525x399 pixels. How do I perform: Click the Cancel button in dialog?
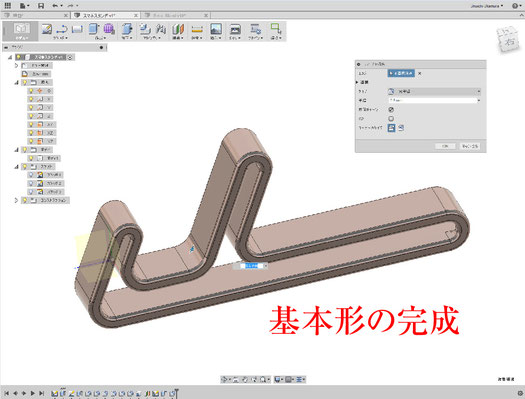tap(470, 146)
